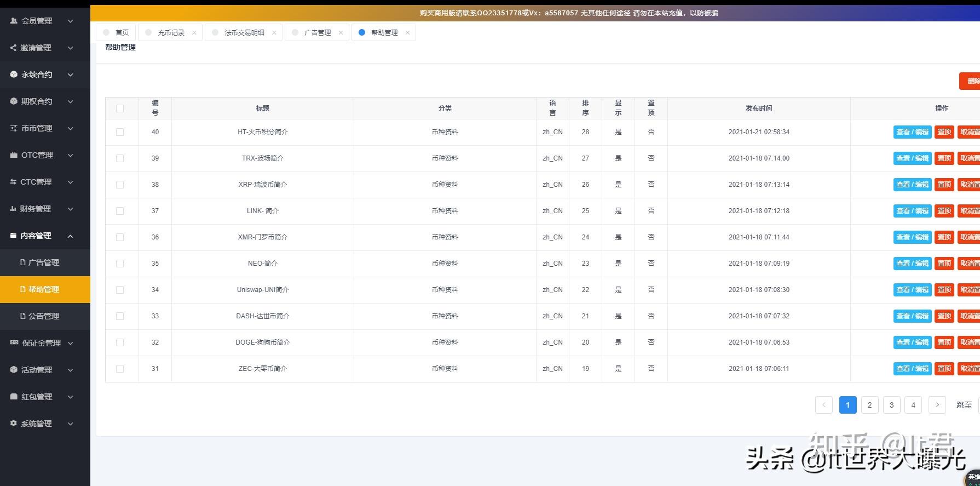
Task: Expand the 保证金管理 menu chevron
Action: [71, 343]
